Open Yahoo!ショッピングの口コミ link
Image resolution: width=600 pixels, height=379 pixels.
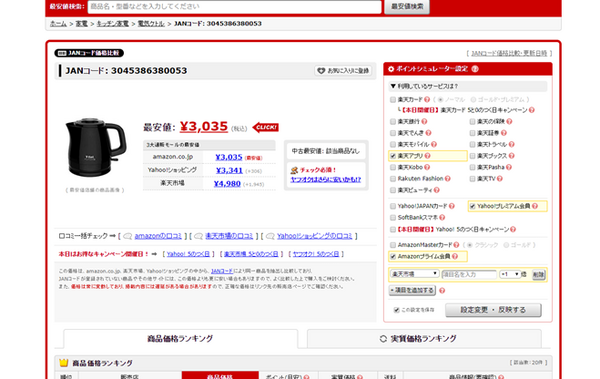click(x=315, y=236)
